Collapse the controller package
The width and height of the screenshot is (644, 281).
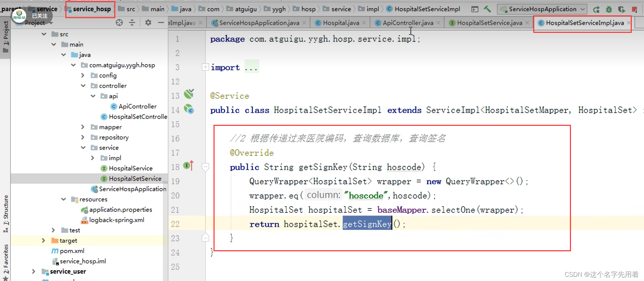83,86
